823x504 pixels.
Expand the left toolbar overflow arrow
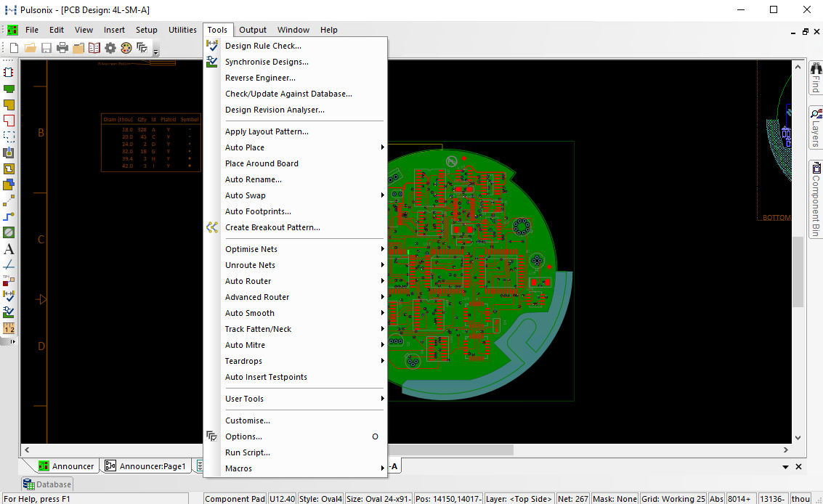[12, 341]
